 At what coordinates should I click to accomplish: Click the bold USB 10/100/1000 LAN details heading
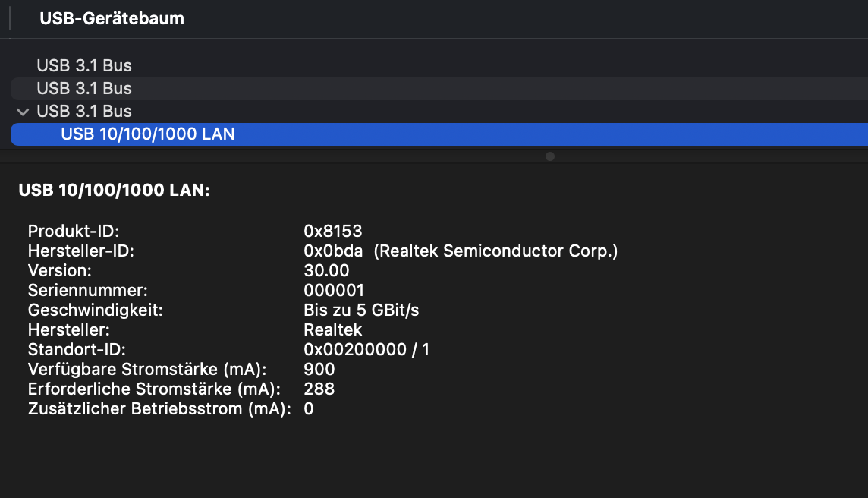[114, 191]
